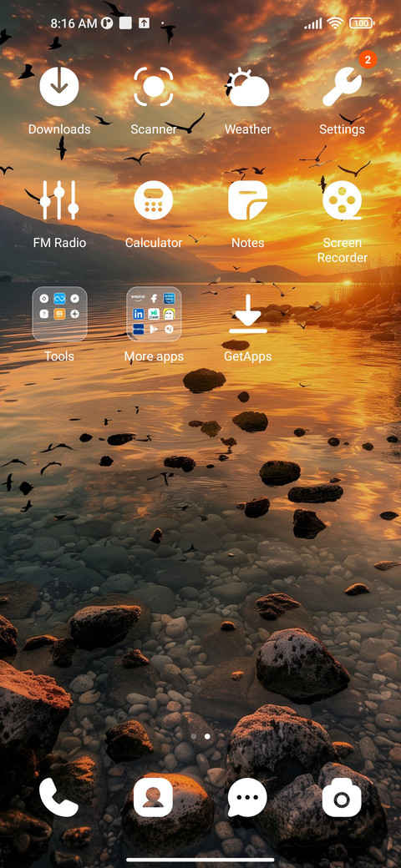Open the Messages app in dock
This screenshot has width=401, height=868.
click(x=247, y=797)
